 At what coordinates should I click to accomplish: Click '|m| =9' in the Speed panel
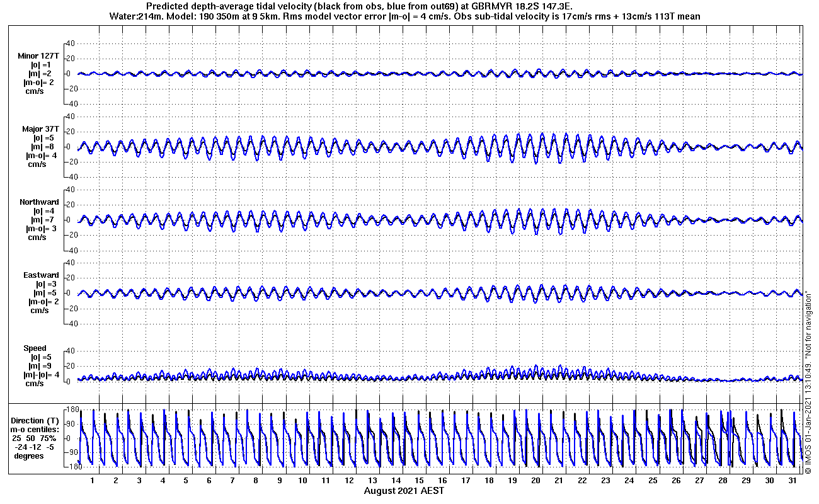(40, 366)
